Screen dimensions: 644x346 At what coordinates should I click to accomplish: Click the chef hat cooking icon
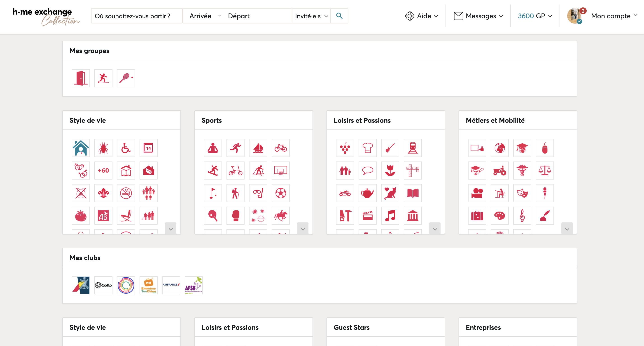click(367, 148)
